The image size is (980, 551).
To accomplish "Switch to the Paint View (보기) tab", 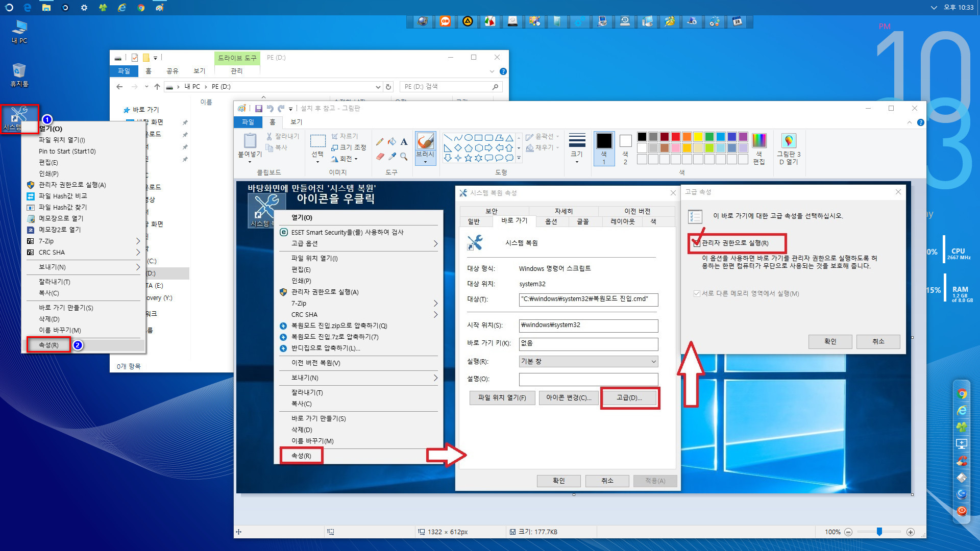I will coord(297,122).
